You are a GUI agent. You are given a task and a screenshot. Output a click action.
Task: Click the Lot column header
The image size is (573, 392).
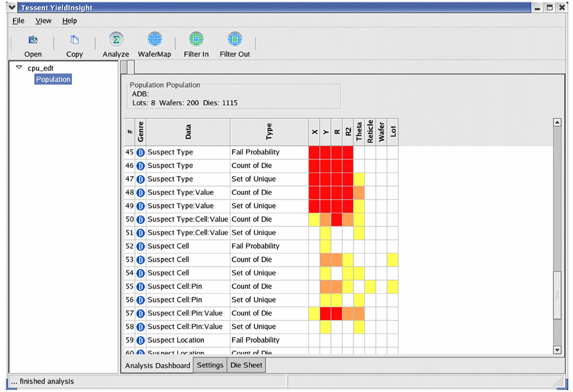point(392,132)
